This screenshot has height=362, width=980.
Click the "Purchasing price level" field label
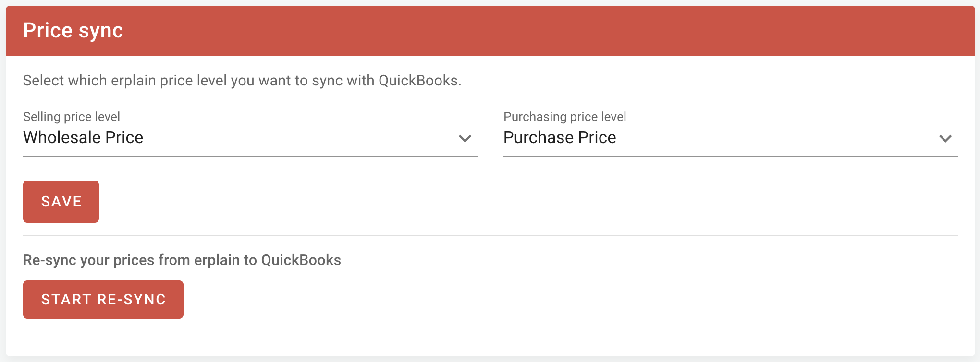[564, 117]
